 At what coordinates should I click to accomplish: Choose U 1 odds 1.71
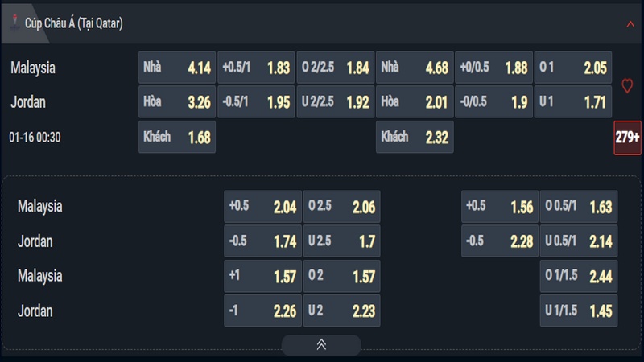click(572, 102)
